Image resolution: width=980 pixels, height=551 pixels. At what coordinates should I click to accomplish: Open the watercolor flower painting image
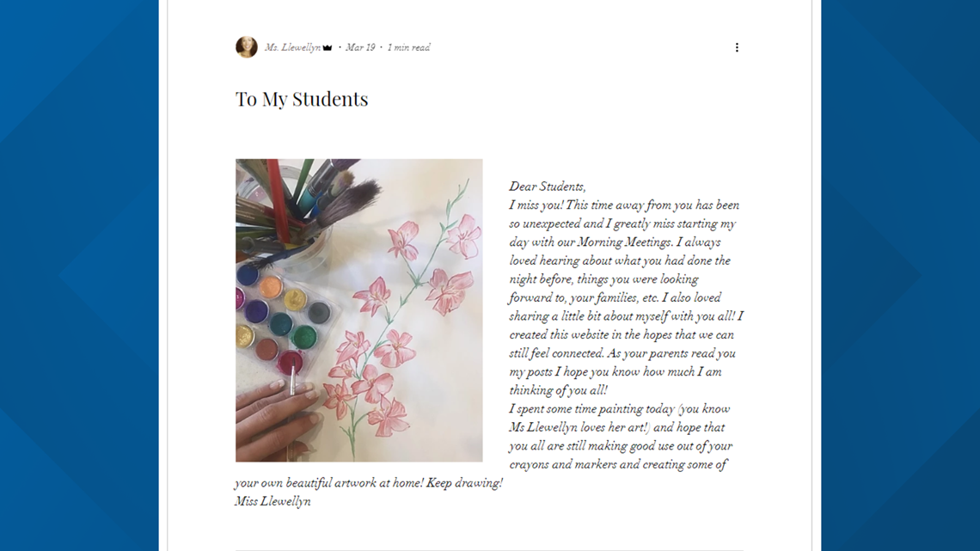(x=358, y=309)
